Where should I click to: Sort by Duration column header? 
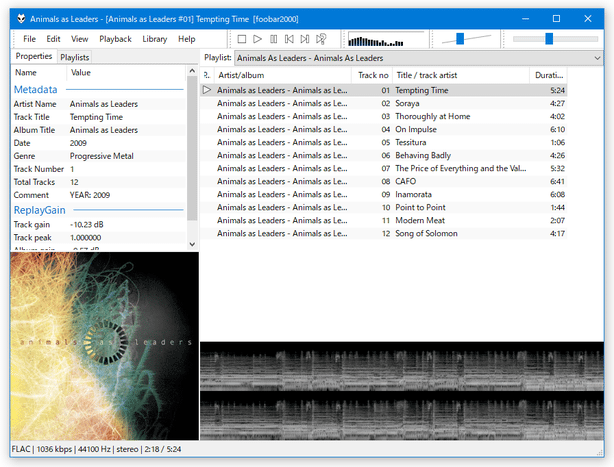pos(548,75)
